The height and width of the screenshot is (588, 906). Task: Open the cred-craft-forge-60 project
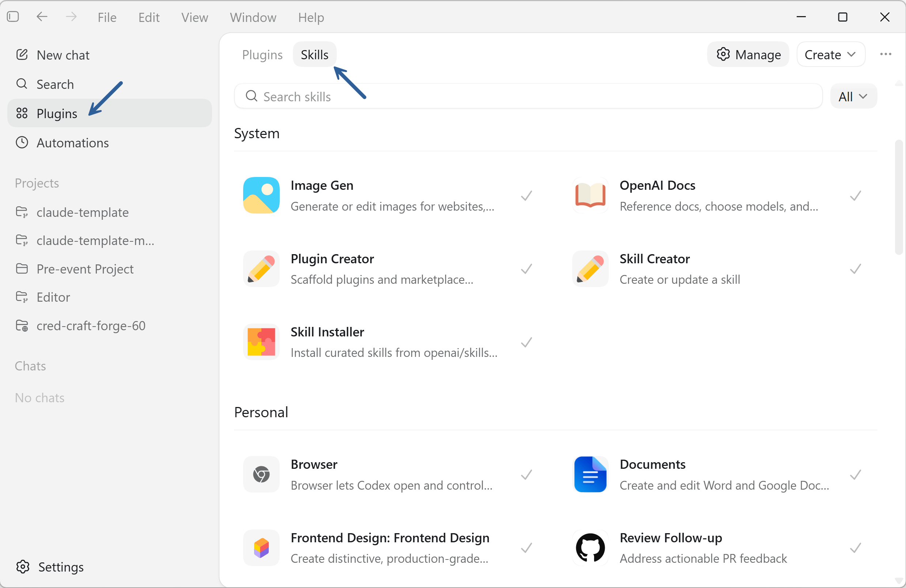tap(110, 325)
